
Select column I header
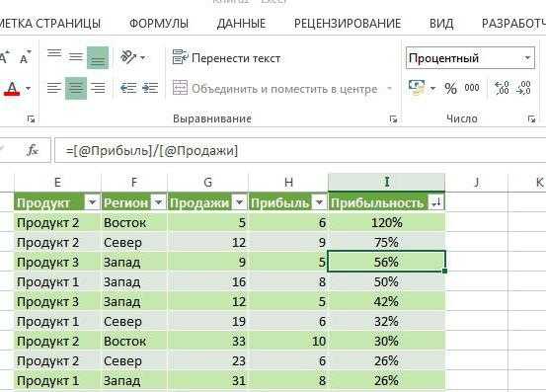pos(386,182)
